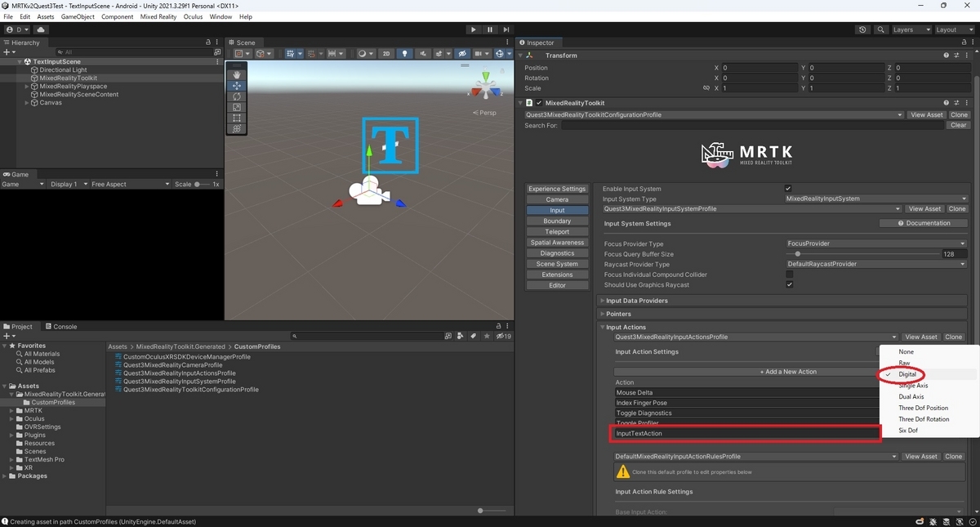Toggle audio in the Scene view toolbar
980x527 pixels.
(x=423, y=53)
